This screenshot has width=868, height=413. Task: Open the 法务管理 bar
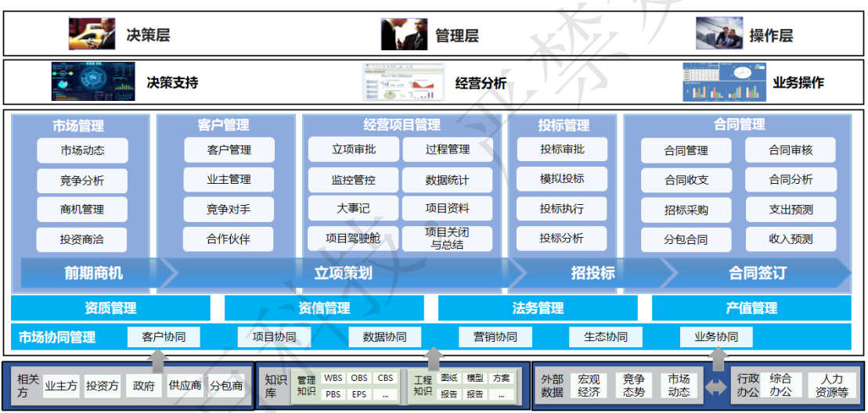pos(538,308)
